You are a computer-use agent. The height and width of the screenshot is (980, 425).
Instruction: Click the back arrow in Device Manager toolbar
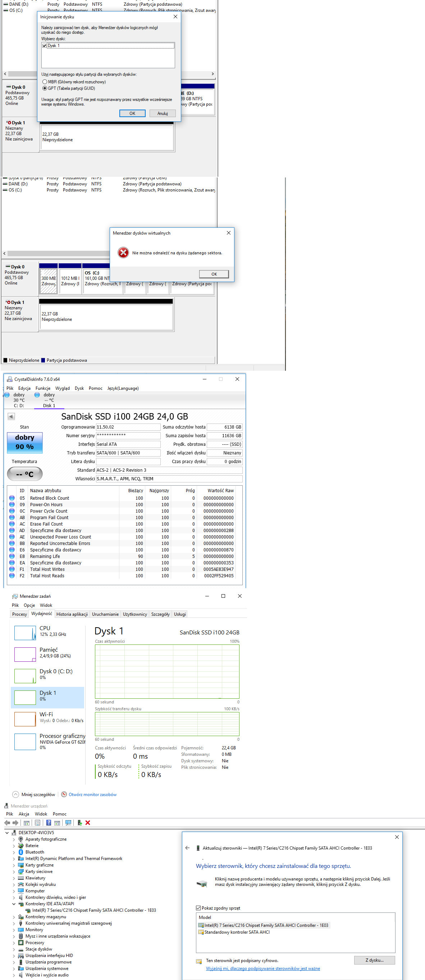[x=7, y=823]
